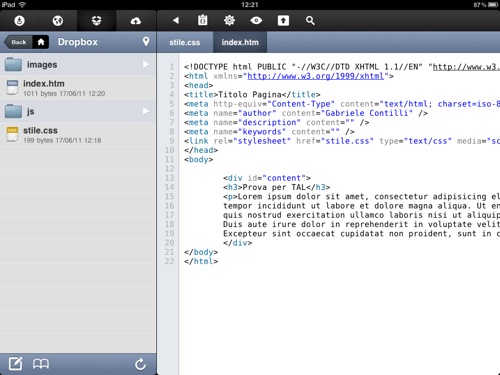The width and height of the screenshot is (500, 375).
Task: Expand js folder arrow
Action: (x=146, y=111)
